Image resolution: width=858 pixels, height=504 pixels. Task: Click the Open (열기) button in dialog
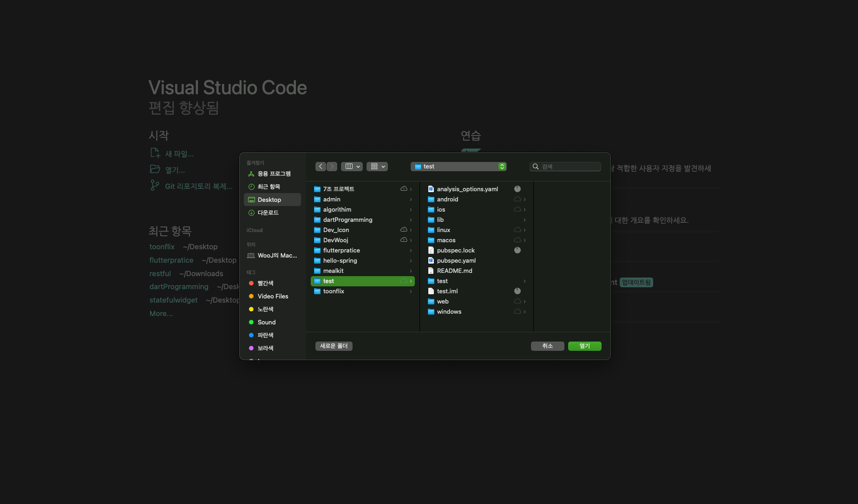point(585,346)
